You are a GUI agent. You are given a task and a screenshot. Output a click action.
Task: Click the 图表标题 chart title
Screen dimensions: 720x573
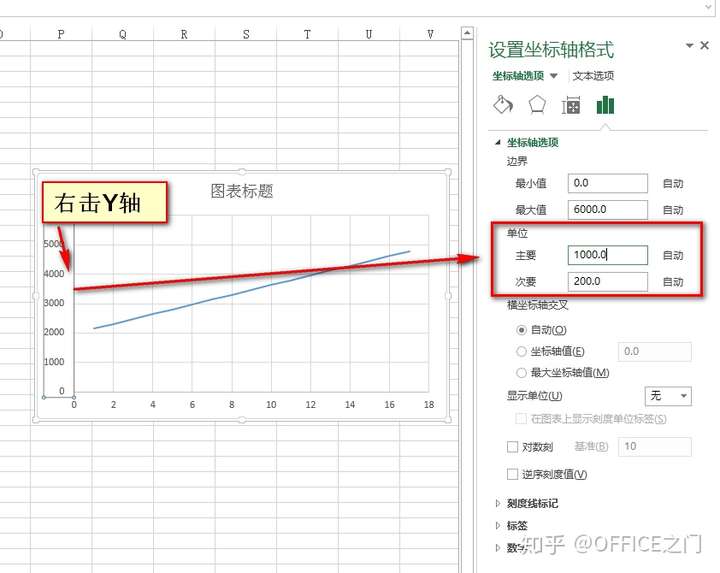[x=242, y=191]
